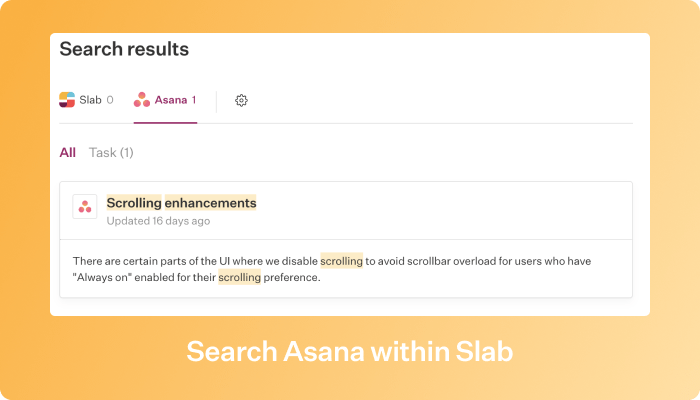Click the Asana icon on the result card

(x=85, y=207)
